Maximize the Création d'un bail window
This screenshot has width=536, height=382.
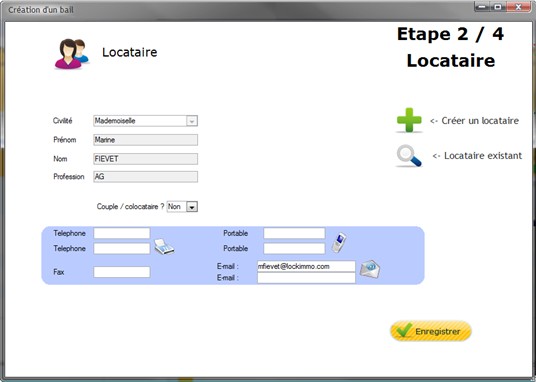tap(498, 7)
